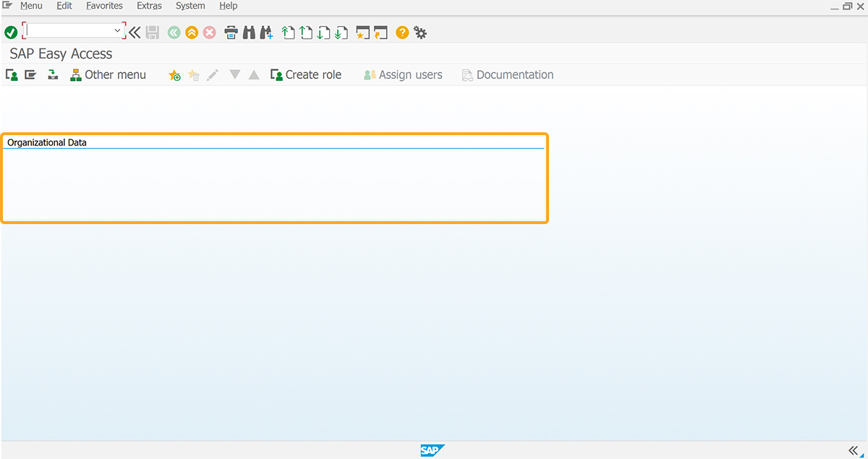Collapse the command field with double chevron
The height and width of the screenshot is (459, 868).
point(135,33)
